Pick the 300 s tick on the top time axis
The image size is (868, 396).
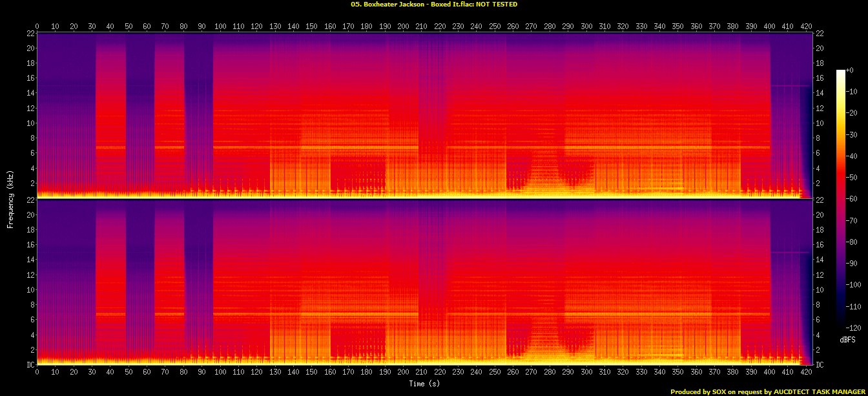click(x=586, y=26)
